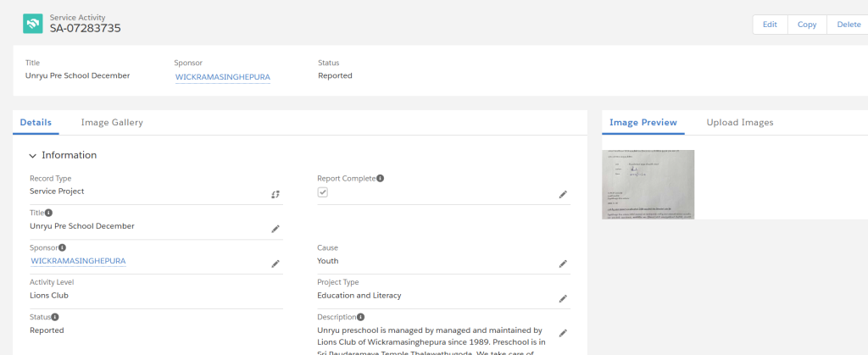This screenshot has width=868, height=355.
Task: Click header status value Reported
Action: pyautogui.click(x=335, y=75)
